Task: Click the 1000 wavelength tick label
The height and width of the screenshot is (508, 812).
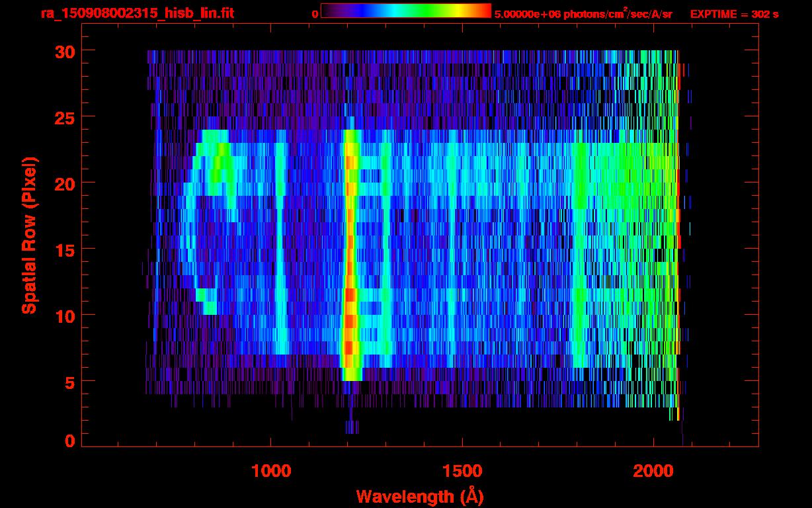Action: [271, 470]
